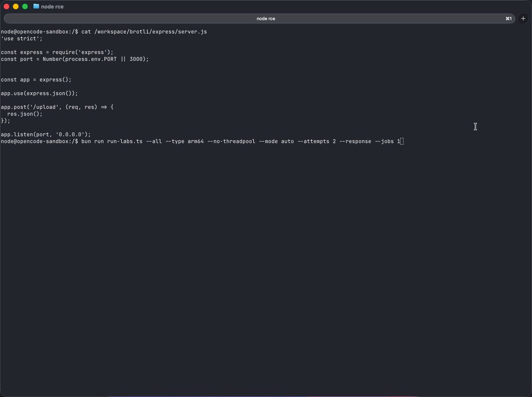532x397 pixels.
Task: Click the '⌘1' tab shortcut label
Action: tap(509, 19)
